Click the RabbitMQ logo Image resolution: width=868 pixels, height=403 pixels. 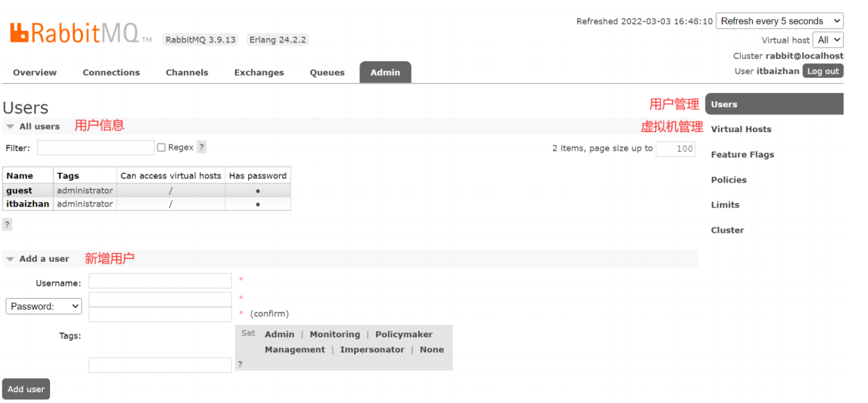(x=81, y=33)
